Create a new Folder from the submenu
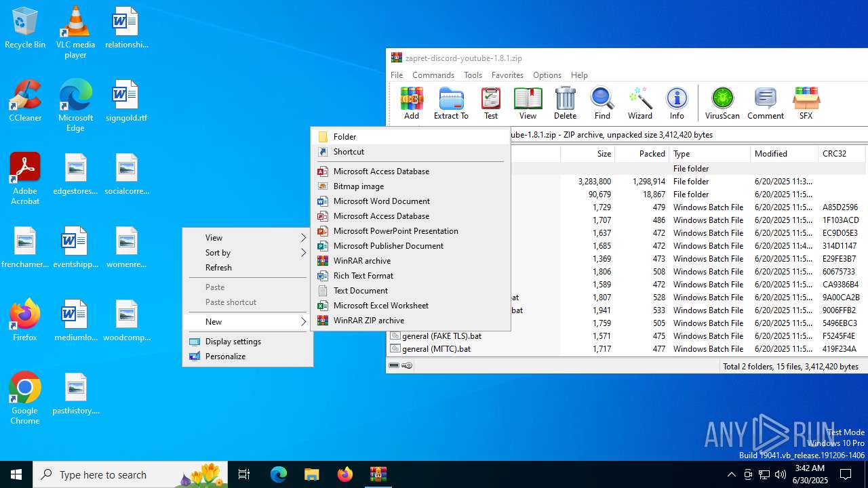Image resolution: width=868 pixels, height=488 pixels. click(x=410, y=136)
